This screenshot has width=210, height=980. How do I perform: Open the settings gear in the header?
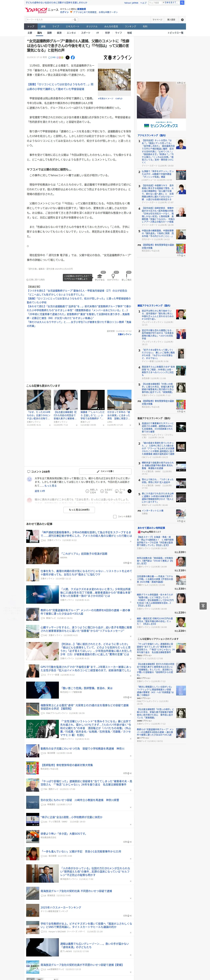pyautogui.click(x=182, y=20)
